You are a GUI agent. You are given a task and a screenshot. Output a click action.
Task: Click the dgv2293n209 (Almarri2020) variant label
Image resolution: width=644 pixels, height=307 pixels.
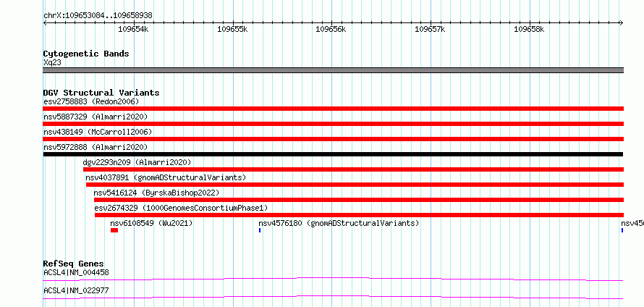click(137, 162)
